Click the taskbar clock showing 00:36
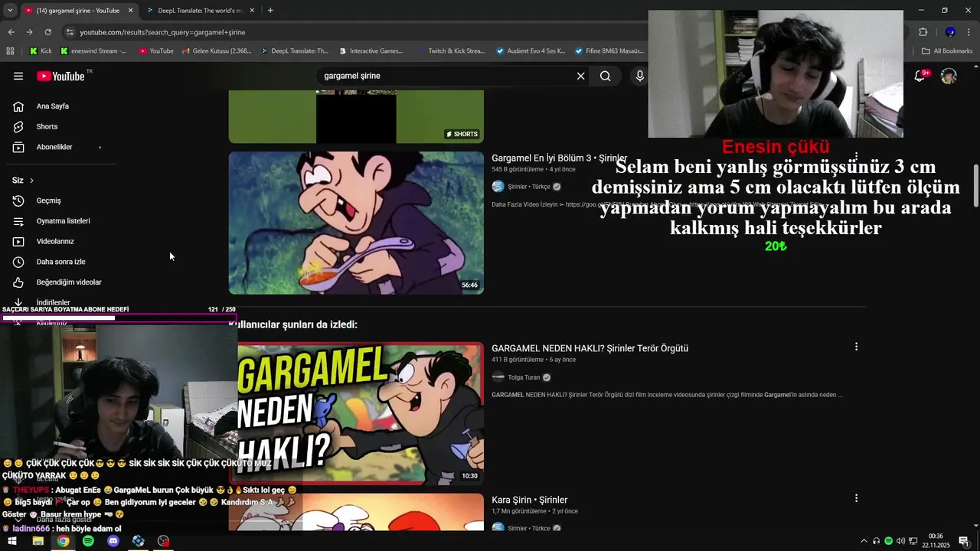 point(935,541)
